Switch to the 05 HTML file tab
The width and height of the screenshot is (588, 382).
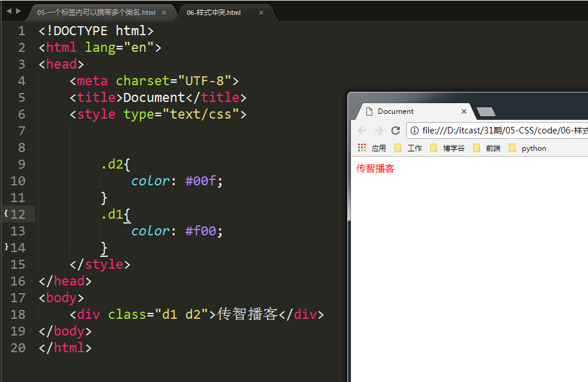97,13
